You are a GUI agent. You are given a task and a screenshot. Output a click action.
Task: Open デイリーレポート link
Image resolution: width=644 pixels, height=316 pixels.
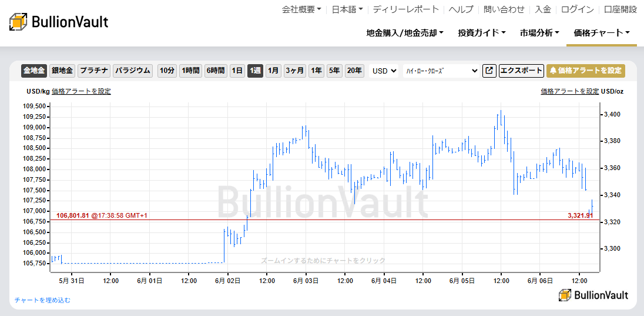406,9
